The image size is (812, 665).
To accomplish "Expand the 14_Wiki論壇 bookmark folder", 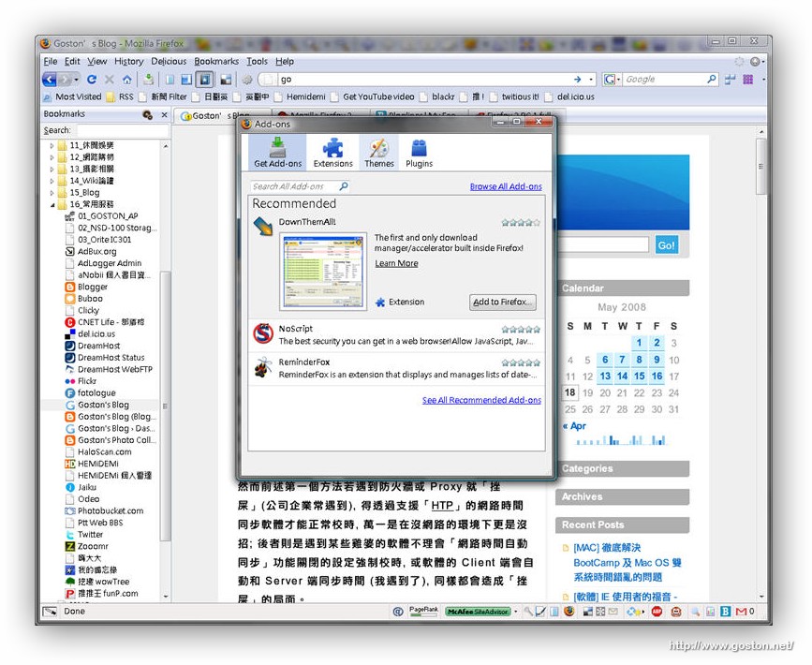I will (x=52, y=181).
